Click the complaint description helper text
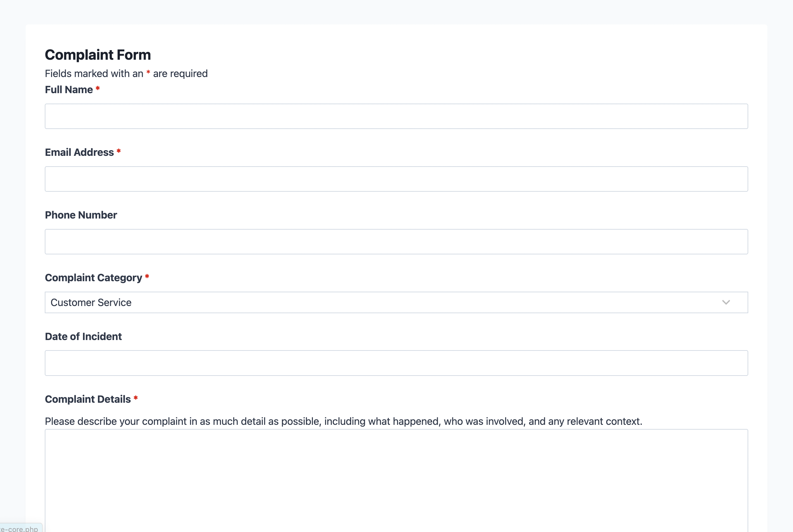Viewport: 793px width, 532px height. coord(343,422)
